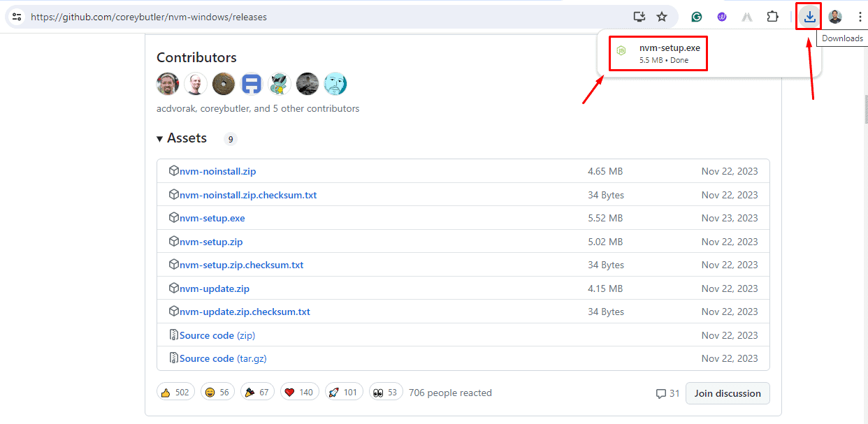The height and width of the screenshot is (424, 868).
Task: Open the dark gray photo contributor avatar
Action: click(x=308, y=84)
